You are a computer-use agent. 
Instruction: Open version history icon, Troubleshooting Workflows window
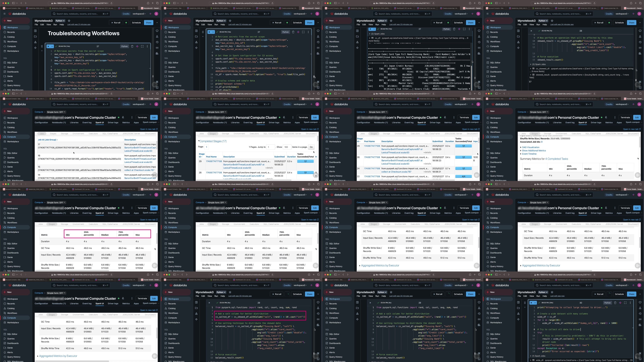(x=157, y=42)
